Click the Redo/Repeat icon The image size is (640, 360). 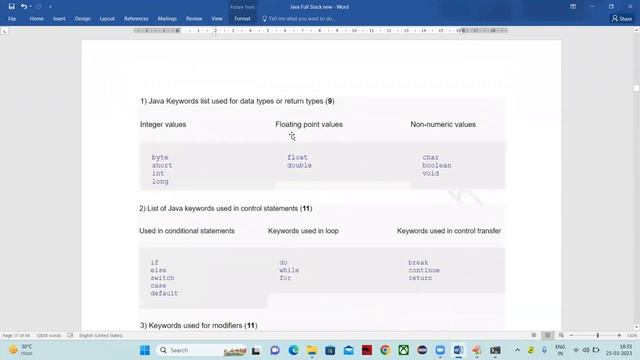point(39,7)
